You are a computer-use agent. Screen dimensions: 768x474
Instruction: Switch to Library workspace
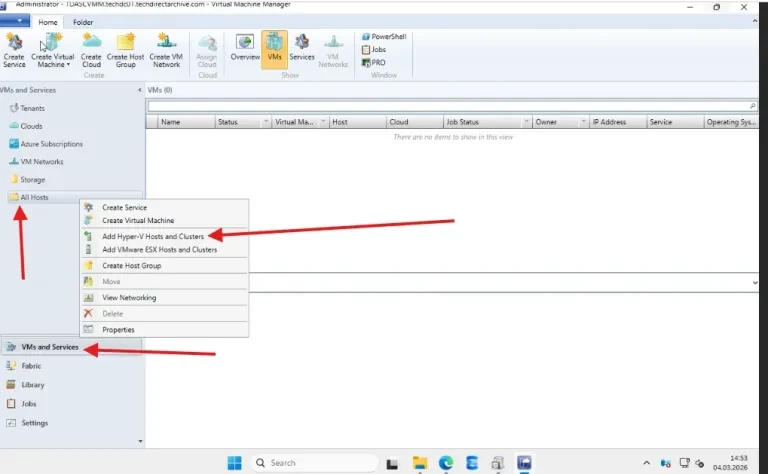[x=71, y=385]
